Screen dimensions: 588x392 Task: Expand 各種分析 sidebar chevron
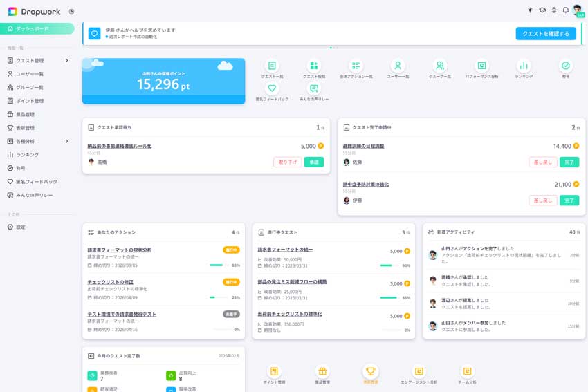point(66,141)
